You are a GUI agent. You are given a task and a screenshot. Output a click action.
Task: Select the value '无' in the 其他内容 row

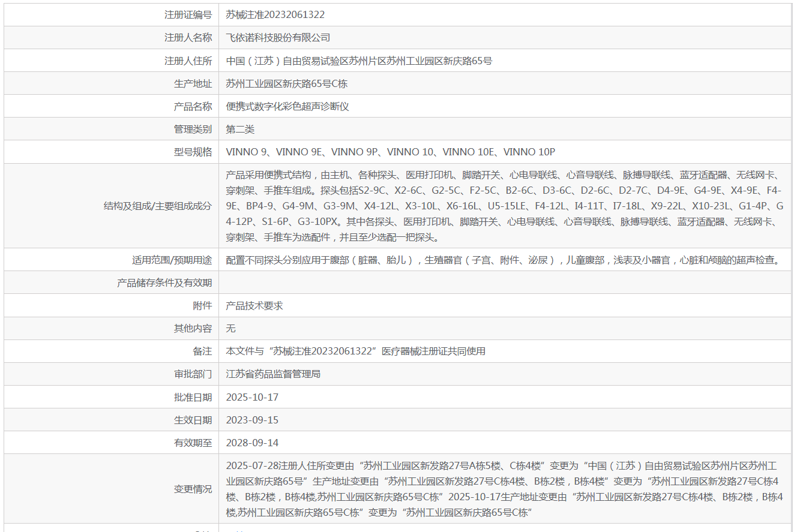(231, 329)
